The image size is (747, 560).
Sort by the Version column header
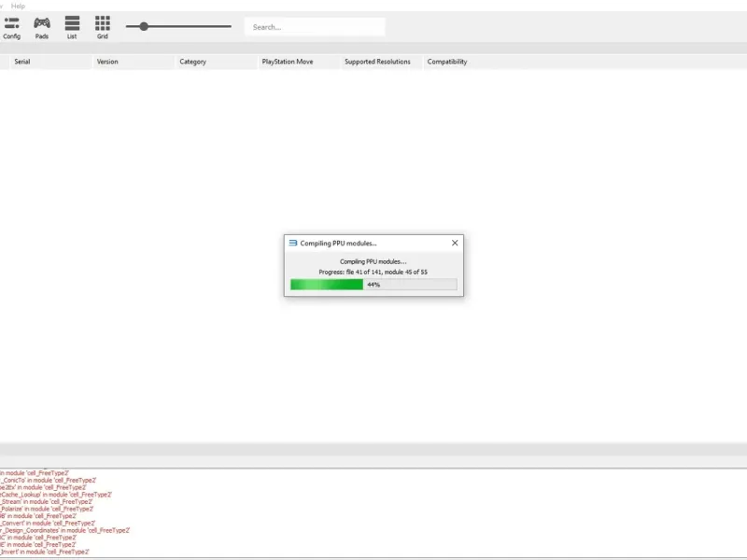(x=134, y=62)
